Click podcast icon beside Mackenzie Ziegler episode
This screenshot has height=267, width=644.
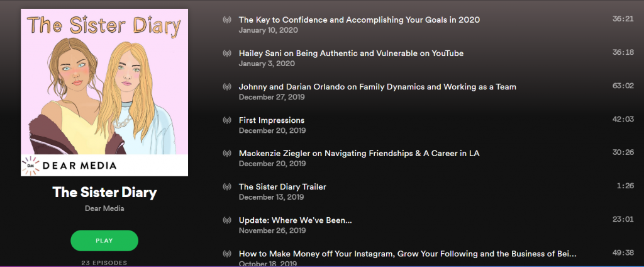point(226,154)
